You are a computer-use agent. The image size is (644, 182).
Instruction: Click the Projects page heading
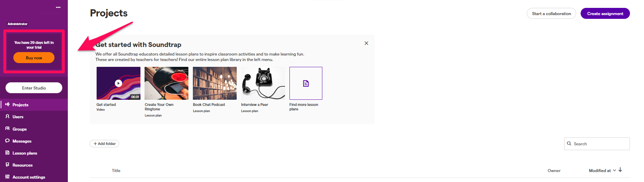pos(109,13)
